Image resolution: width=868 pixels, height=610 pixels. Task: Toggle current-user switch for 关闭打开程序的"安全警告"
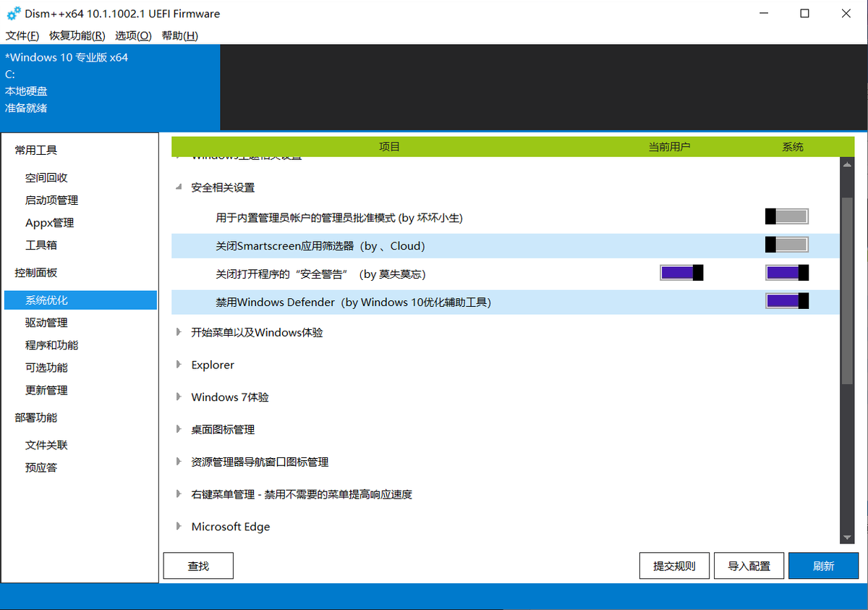pyautogui.click(x=682, y=273)
